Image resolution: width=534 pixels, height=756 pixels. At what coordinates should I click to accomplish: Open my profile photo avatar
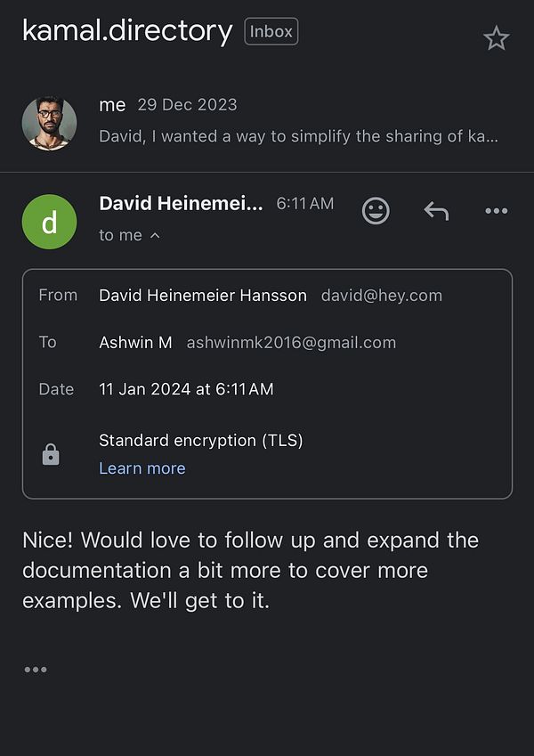(49, 124)
